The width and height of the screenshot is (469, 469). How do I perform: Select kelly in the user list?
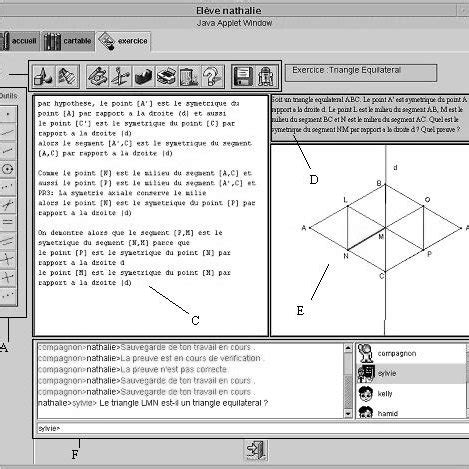[x=411, y=394]
